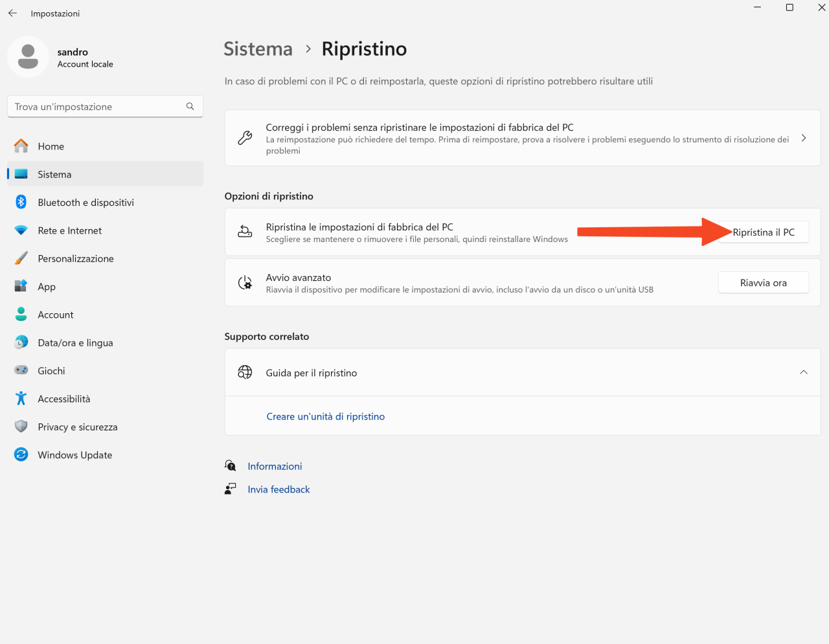Viewport: 829px width, 644px height.
Task: Click the Privacy e sicurezza shield icon
Action: (x=21, y=427)
